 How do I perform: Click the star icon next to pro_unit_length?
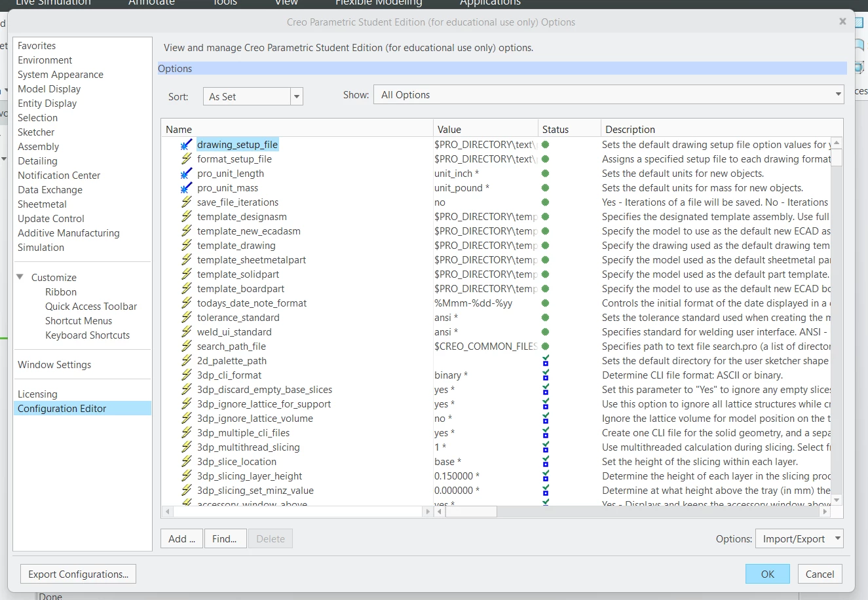tap(187, 174)
